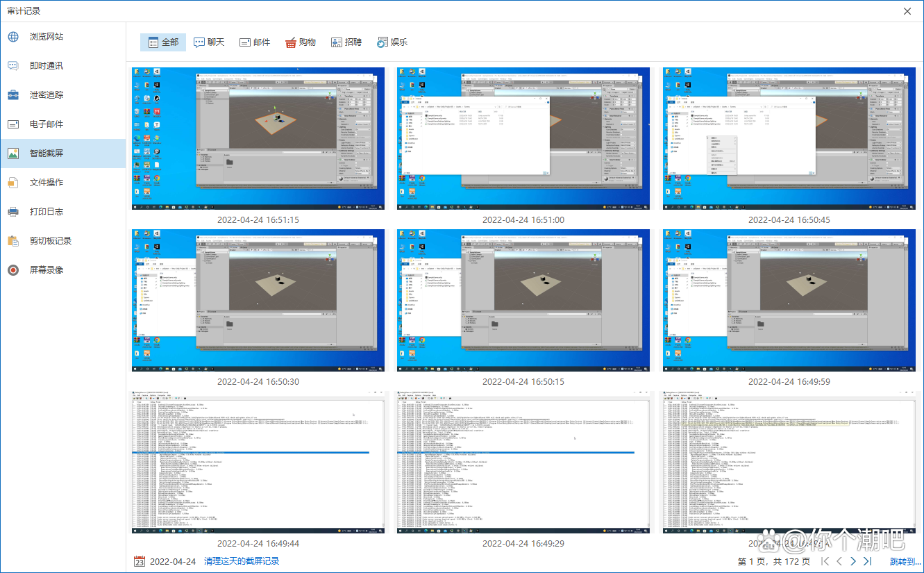
Task: Open the 文件操作 sidebar entry
Action: (x=46, y=183)
